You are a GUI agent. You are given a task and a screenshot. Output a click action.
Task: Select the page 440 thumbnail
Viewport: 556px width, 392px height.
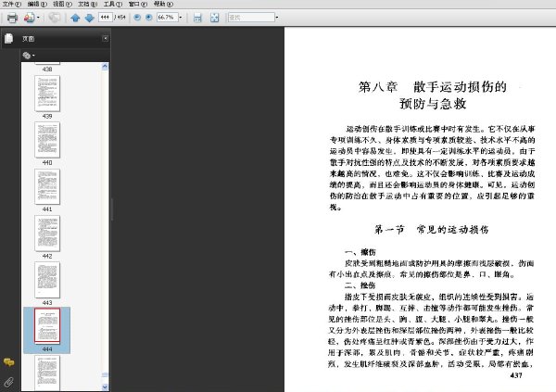tap(47, 140)
